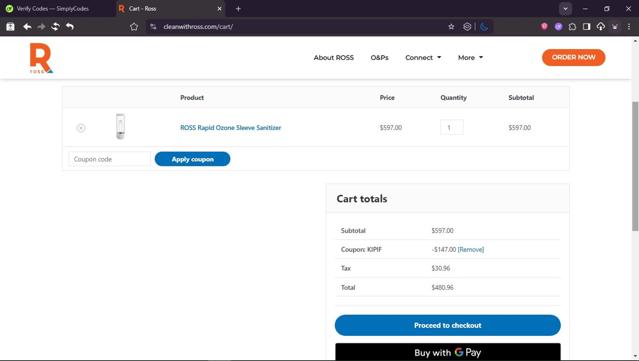Click the Quantity column header
The width and height of the screenshot is (639, 361).
(x=453, y=98)
